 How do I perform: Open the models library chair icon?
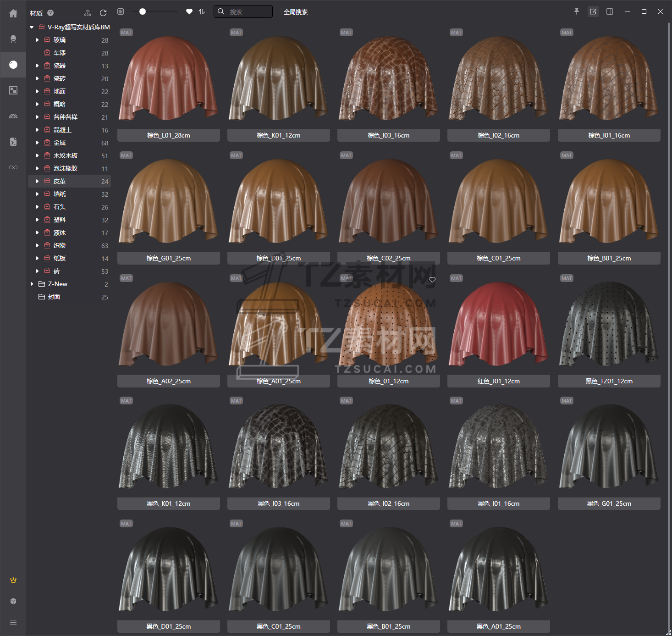coord(13,39)
